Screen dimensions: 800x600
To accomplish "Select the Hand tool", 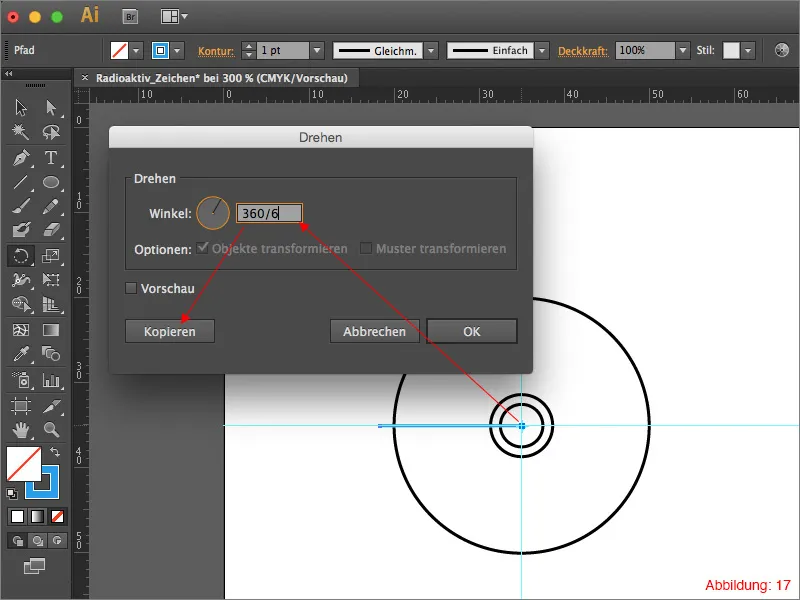I will coord(21,430).
